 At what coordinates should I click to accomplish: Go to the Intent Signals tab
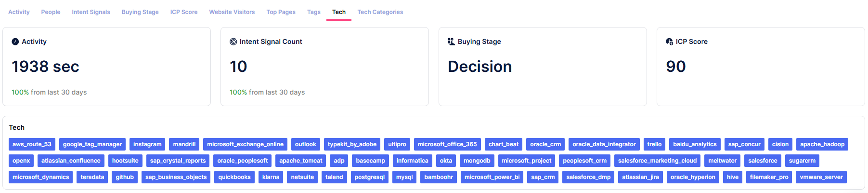click(x=91, y=12)
